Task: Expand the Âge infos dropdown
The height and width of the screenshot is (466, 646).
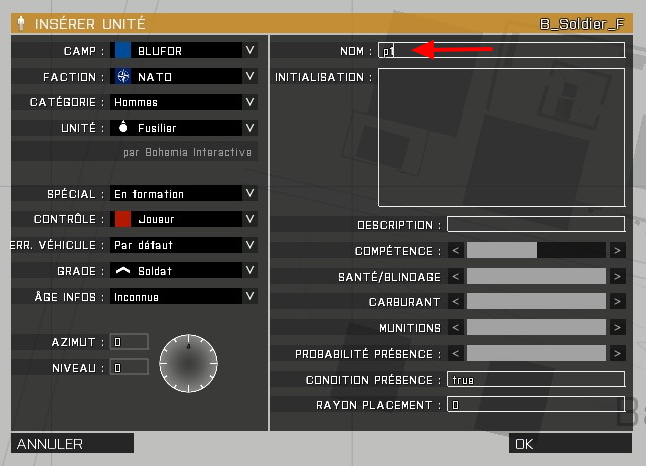Action: (249, 297)
